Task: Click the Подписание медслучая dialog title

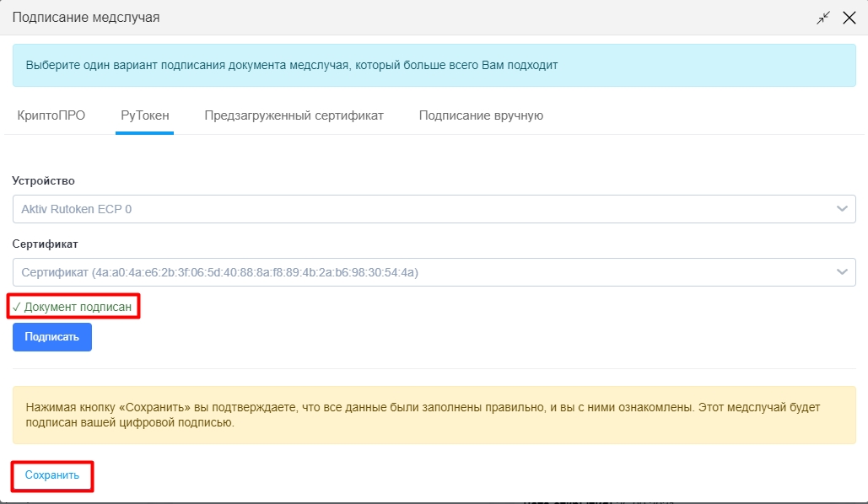Action: (x=86, y=18)
